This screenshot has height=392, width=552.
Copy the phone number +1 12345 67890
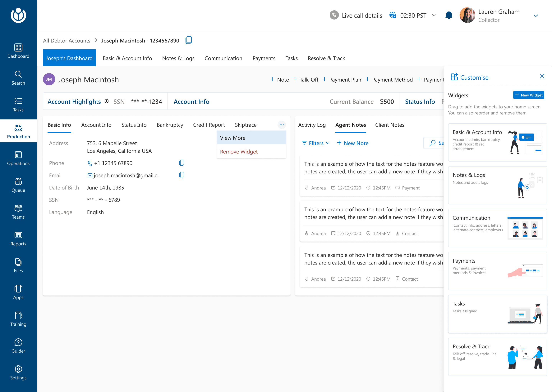[x=182, y=163]
